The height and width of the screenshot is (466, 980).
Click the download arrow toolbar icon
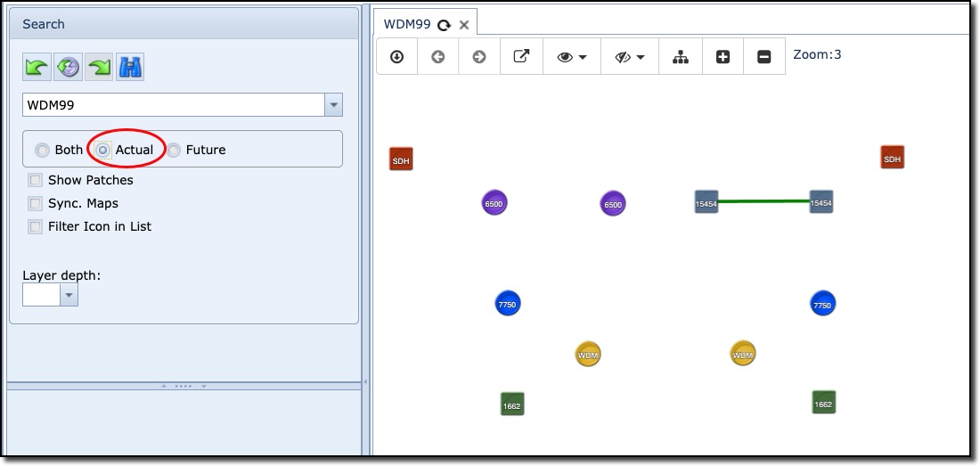397,57
